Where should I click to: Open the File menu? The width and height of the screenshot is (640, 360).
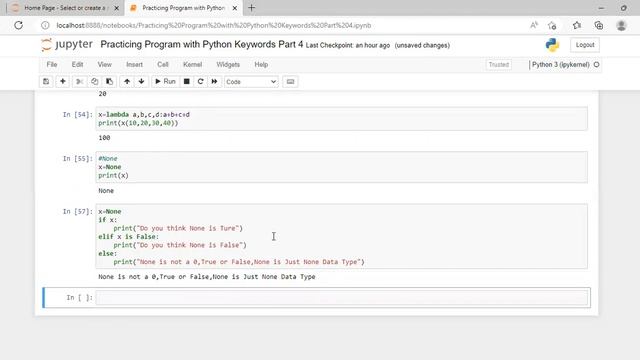tap(52, 64)
